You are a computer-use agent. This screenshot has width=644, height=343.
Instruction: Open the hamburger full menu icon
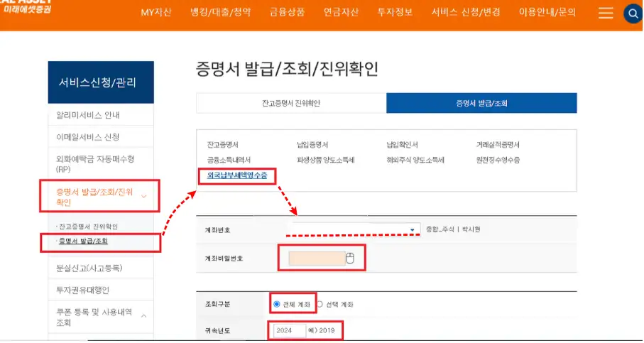606,13
